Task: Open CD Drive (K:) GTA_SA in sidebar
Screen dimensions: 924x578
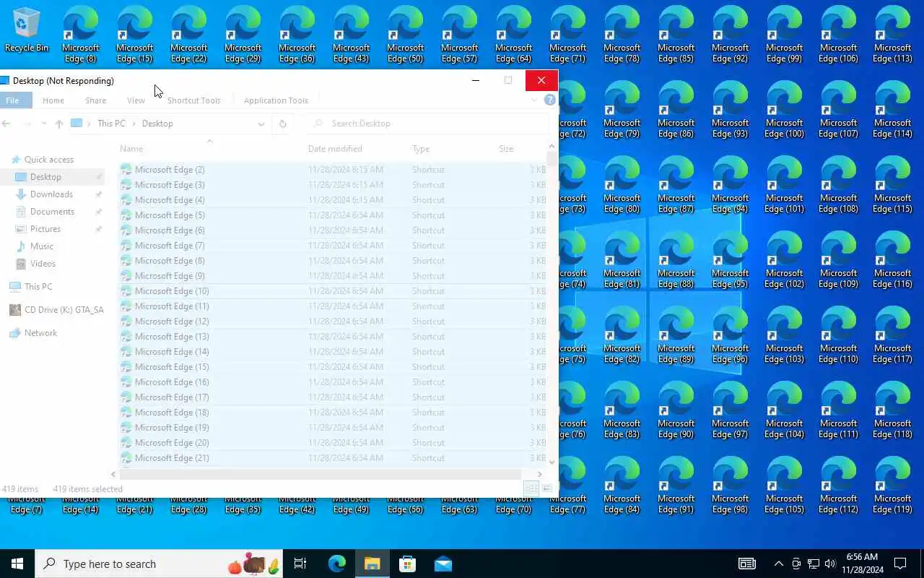Action: click(56, 310)
